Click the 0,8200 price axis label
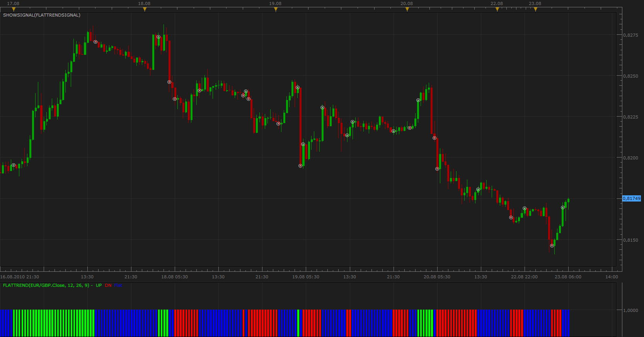 (630, 158)
